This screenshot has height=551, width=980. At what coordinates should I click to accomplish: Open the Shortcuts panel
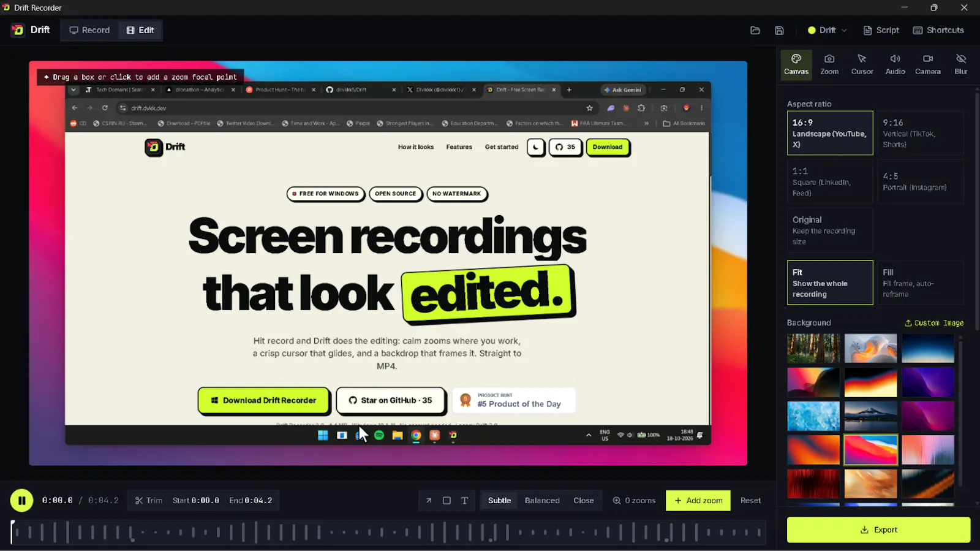938,30
